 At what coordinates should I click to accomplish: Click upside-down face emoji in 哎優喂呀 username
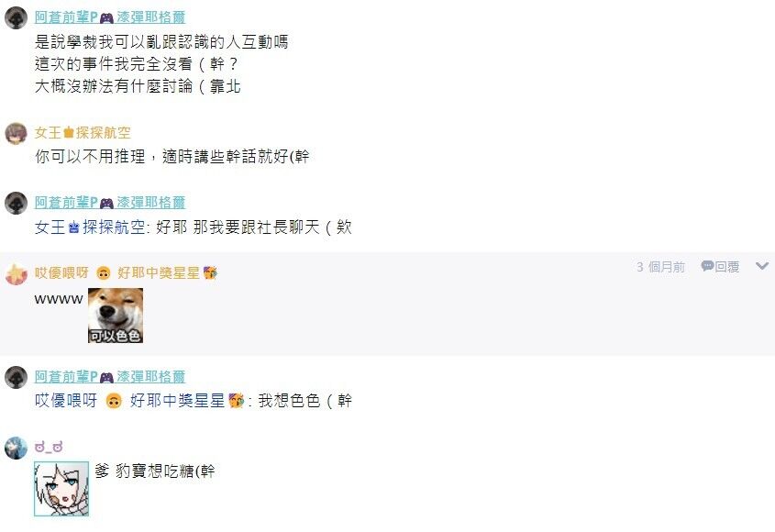(x=104, y=273)
